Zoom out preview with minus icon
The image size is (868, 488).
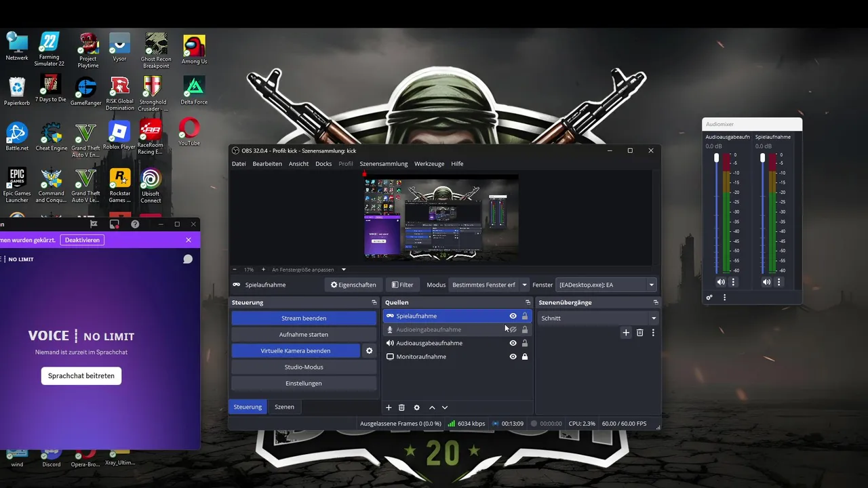point(235,270)
